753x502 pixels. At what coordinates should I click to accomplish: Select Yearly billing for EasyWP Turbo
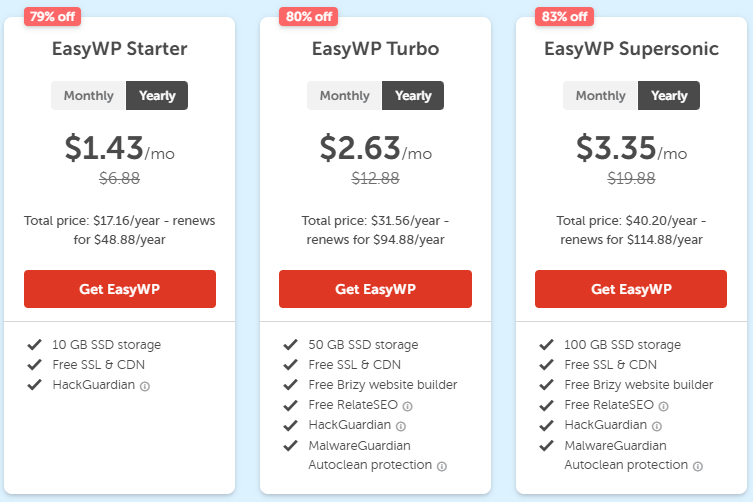point(413,96)
